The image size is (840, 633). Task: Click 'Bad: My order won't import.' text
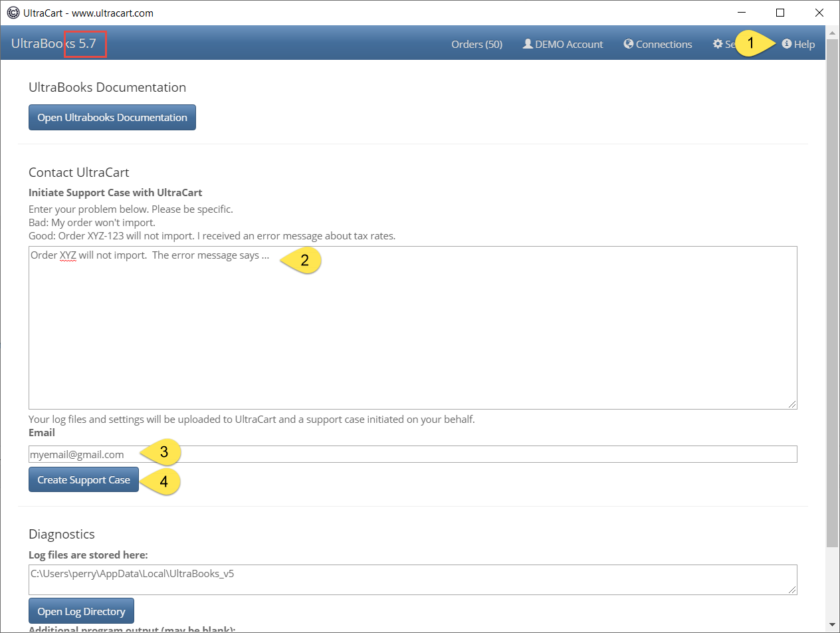coord(92,222)
